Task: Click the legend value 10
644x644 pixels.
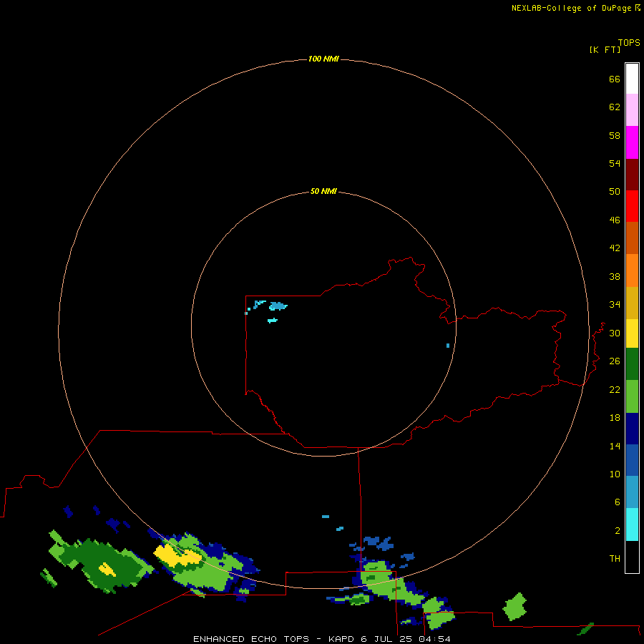Action: click(x=615, y=474)
